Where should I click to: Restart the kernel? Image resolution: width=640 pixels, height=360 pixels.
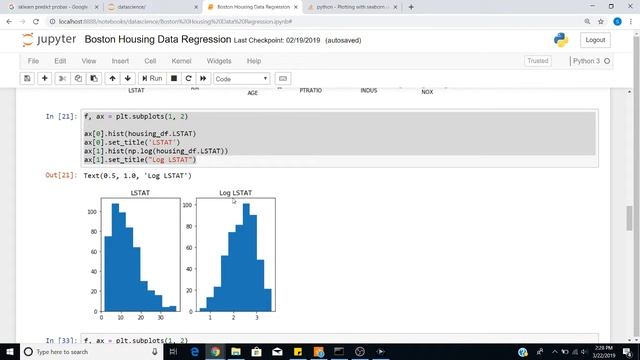click(188, 78)
